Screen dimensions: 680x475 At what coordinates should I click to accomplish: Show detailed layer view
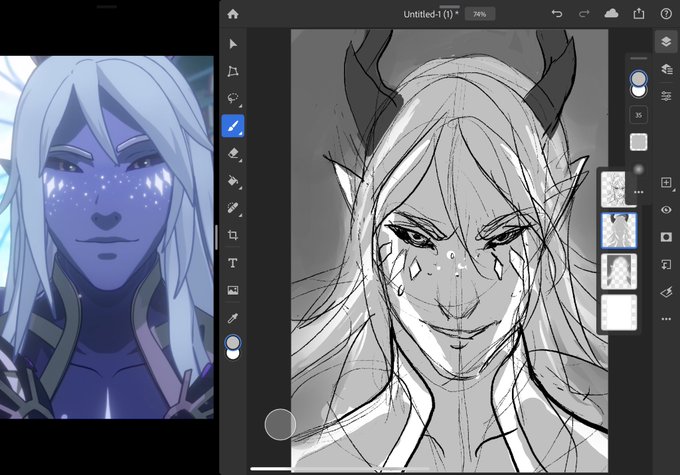pos(666,69)
